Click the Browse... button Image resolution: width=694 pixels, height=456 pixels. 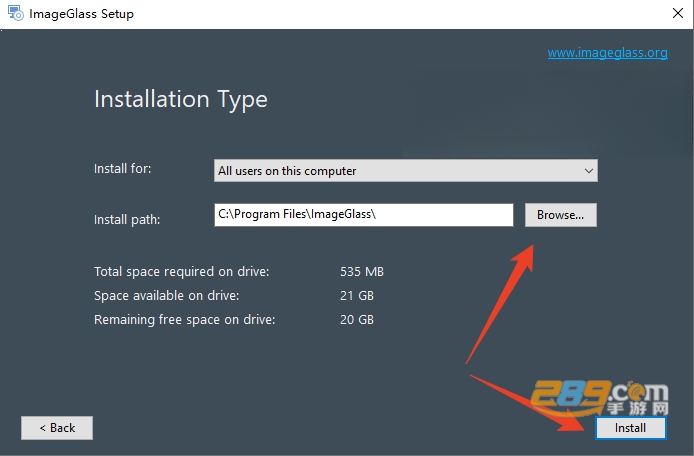[x=561, y=215]
